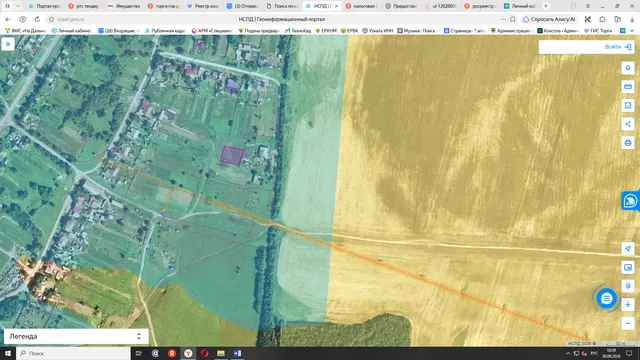Screen dimensions: 640x360
Task: Switch to the Предостав browser tab
Action: coord(401,6)
